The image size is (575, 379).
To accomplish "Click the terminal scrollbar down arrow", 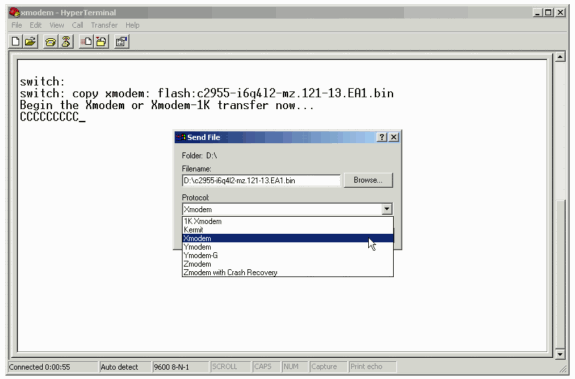I will [560, 354].
